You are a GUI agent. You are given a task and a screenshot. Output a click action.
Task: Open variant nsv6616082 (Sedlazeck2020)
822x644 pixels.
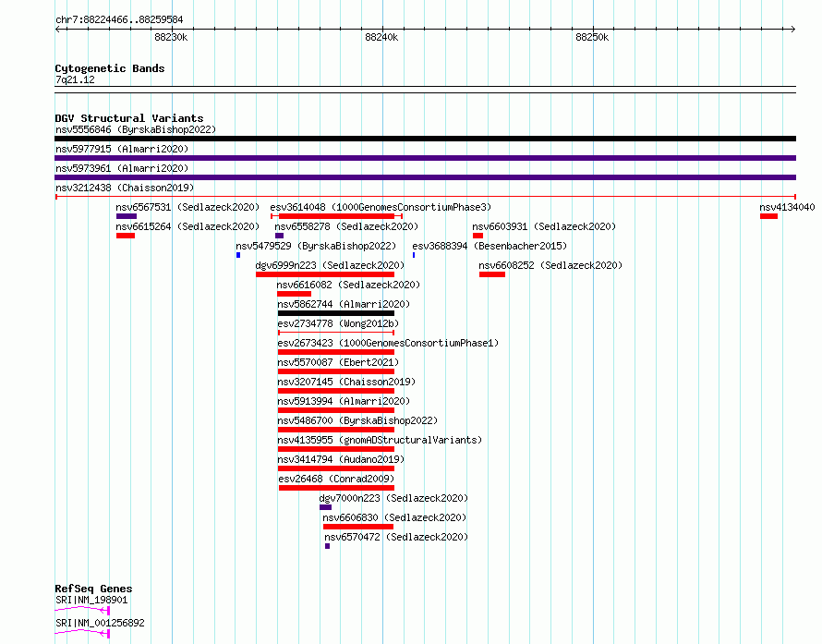tap(348, 285)
